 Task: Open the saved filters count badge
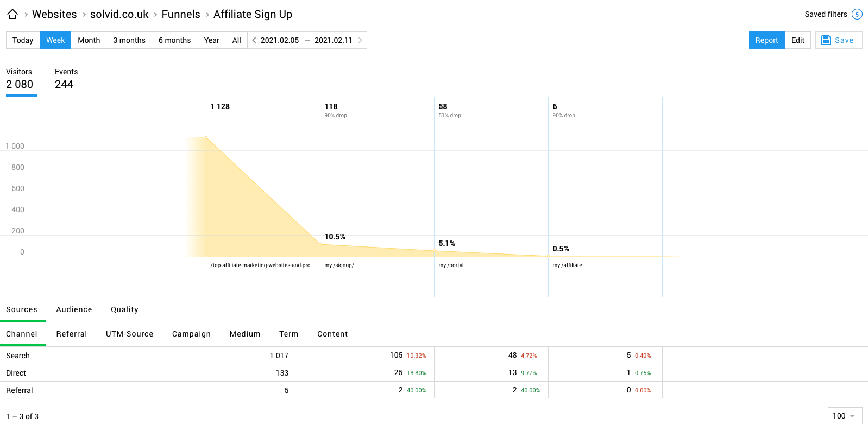[857, 14]
